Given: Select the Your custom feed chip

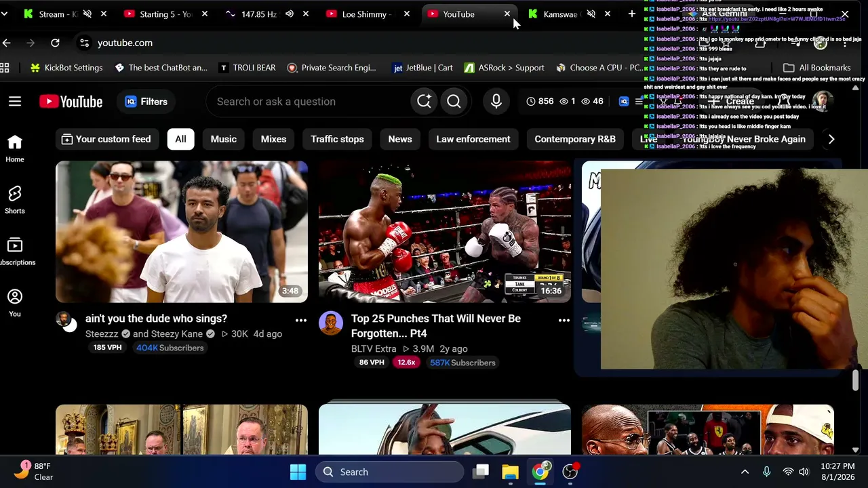Looking at the screenshot, I should tap(106, 139).
